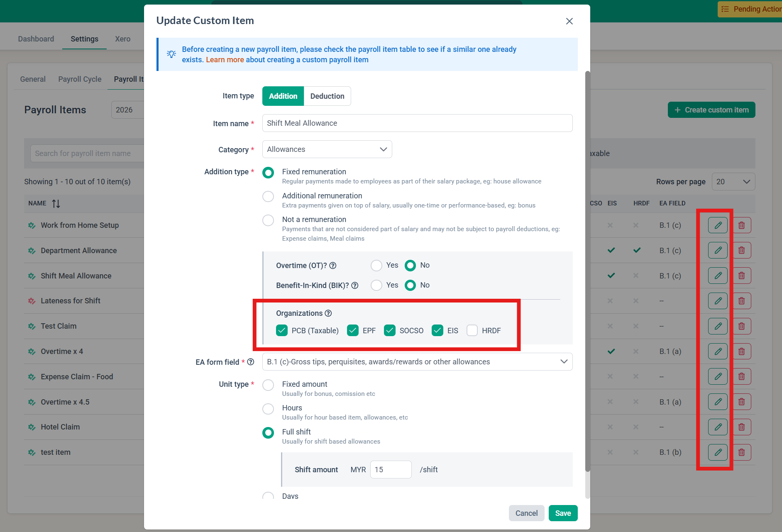782x532 pixels.
Task: Edit the Department Allowance item
Action: (x=718, y=250)
